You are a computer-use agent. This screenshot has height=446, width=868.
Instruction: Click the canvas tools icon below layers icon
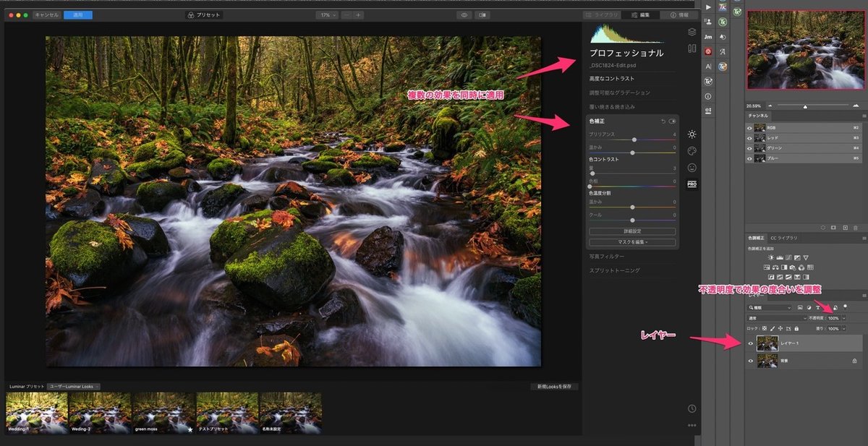click(692, 49)
